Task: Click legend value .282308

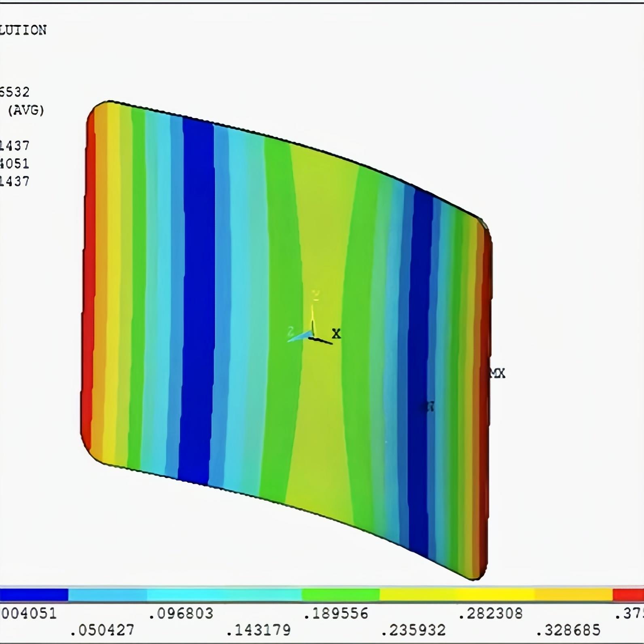Action: 491,614
